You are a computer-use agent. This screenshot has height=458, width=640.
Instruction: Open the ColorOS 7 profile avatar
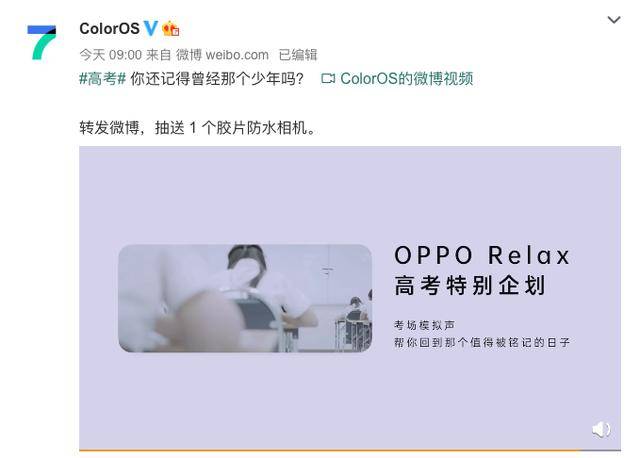click(42, 42)
